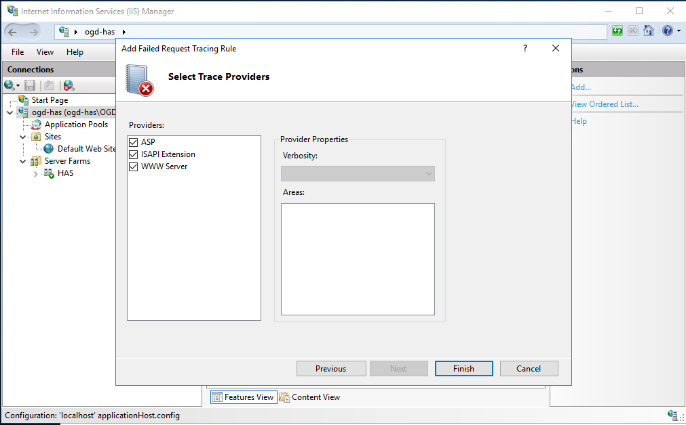Collapse the ogd-has server node

click(x=10, y=113)
